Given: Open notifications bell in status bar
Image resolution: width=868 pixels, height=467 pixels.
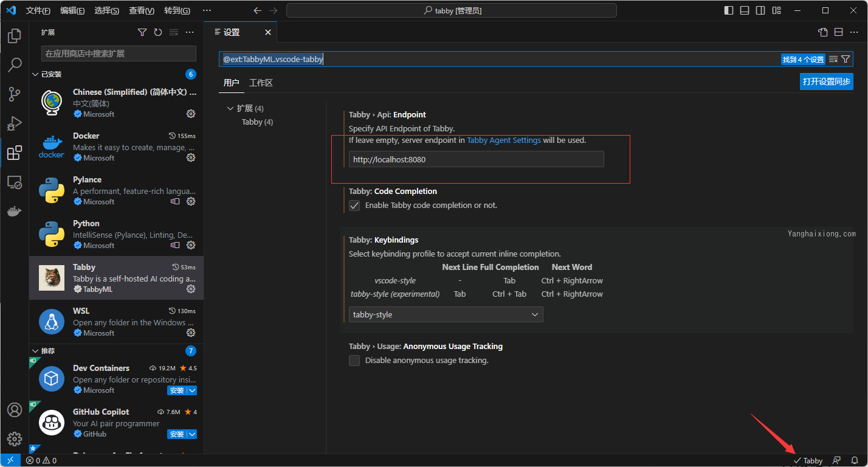Looking at the screenshot, I should [855, 460].
